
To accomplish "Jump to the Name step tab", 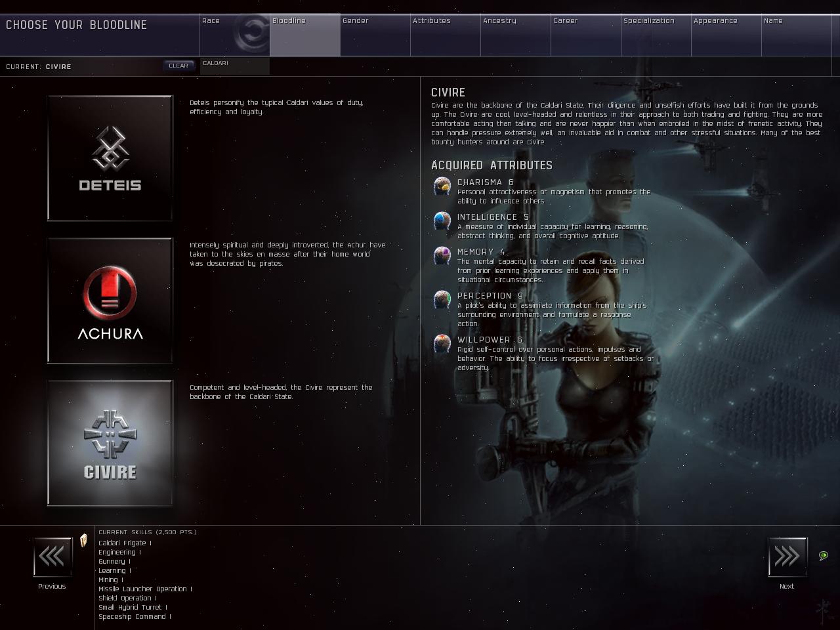I will pos(797,35).
